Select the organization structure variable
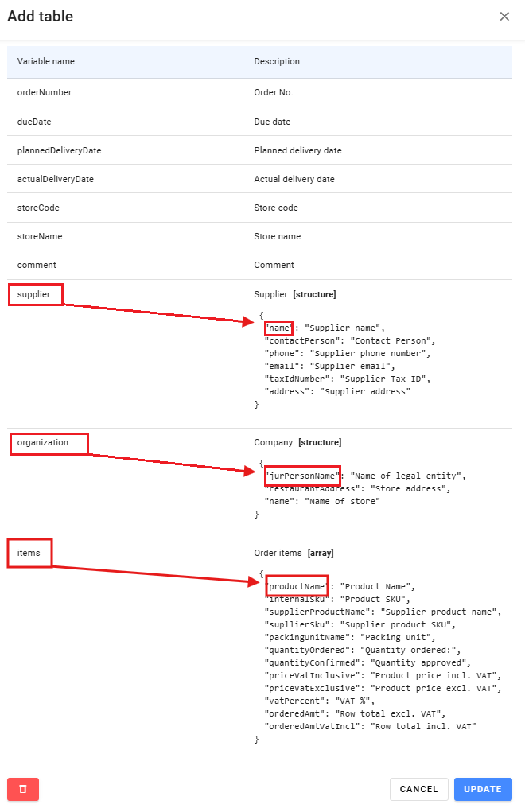This screenshot has height=812, width=525. (x=42, y=442)
